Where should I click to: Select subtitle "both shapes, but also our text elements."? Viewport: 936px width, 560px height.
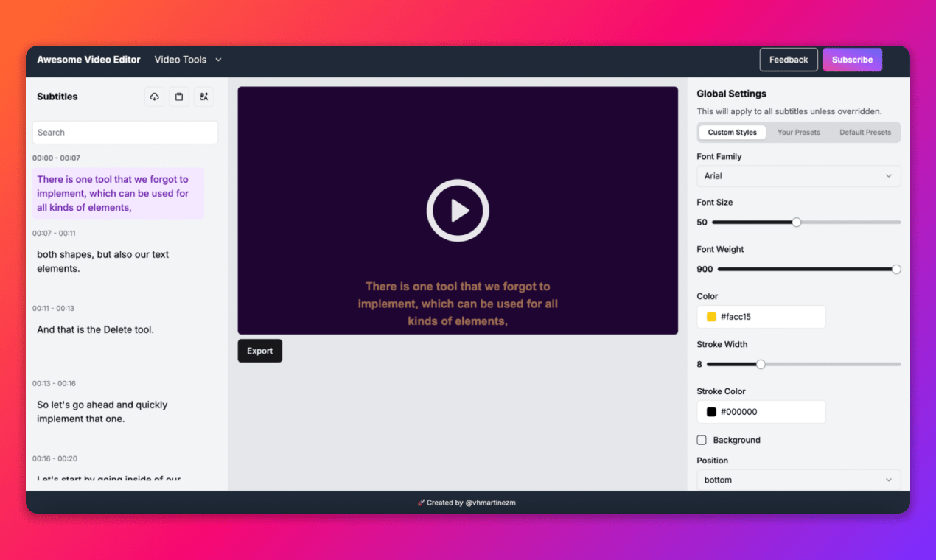pos(119,262)
